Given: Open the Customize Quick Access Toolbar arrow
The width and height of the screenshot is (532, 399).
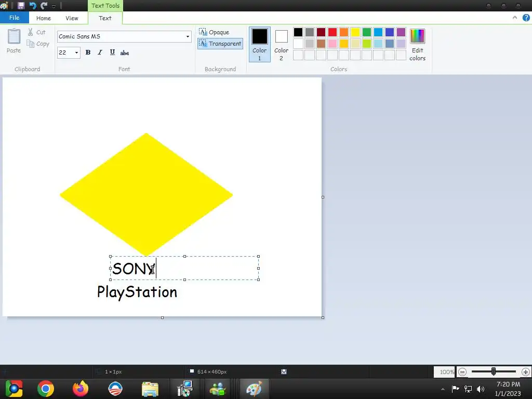Looking at the screenshot, I should point(54,6).
